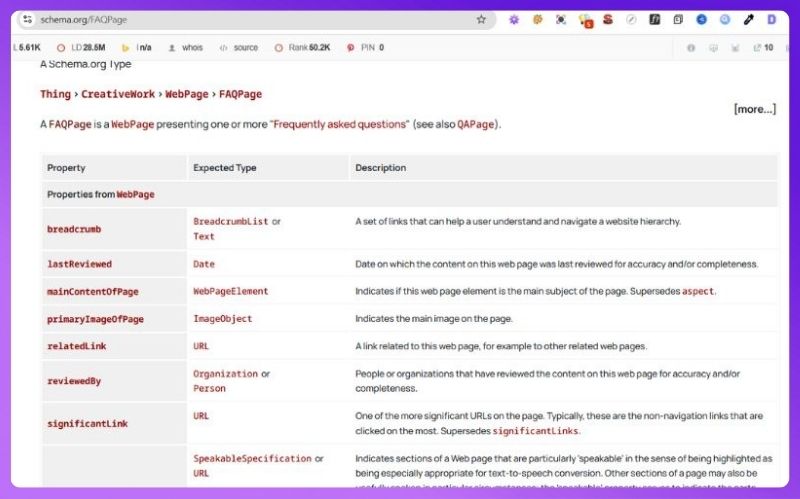Open the red S extension icon

click(x=608, y=19)
